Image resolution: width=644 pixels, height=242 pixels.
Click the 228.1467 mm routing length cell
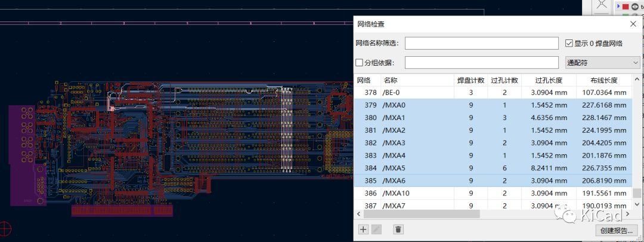pyautogui.click(x=605, y=118)
